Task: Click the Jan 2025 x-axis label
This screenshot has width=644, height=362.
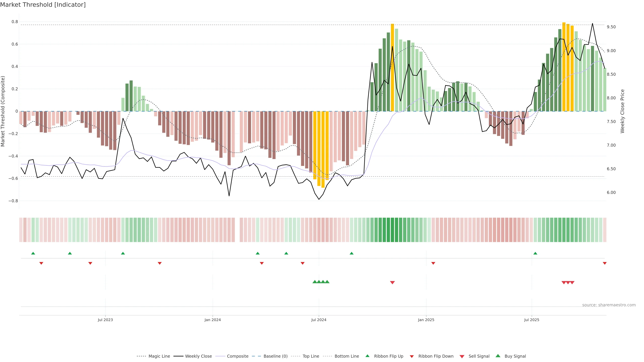Action: click(426, 320)
